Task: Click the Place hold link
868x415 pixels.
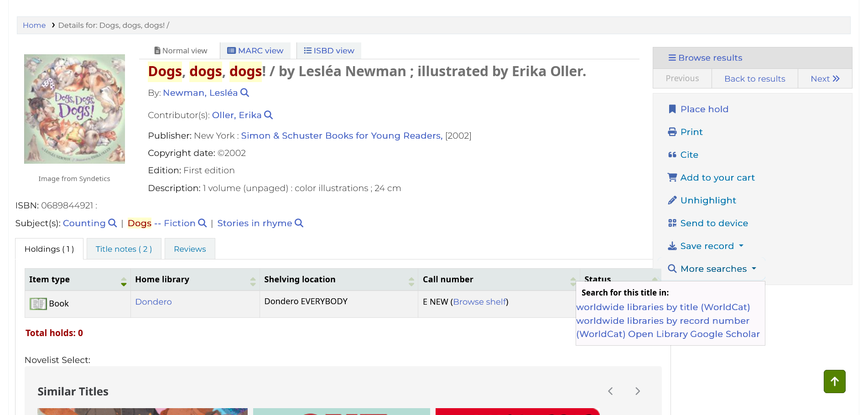Action: 704,109
